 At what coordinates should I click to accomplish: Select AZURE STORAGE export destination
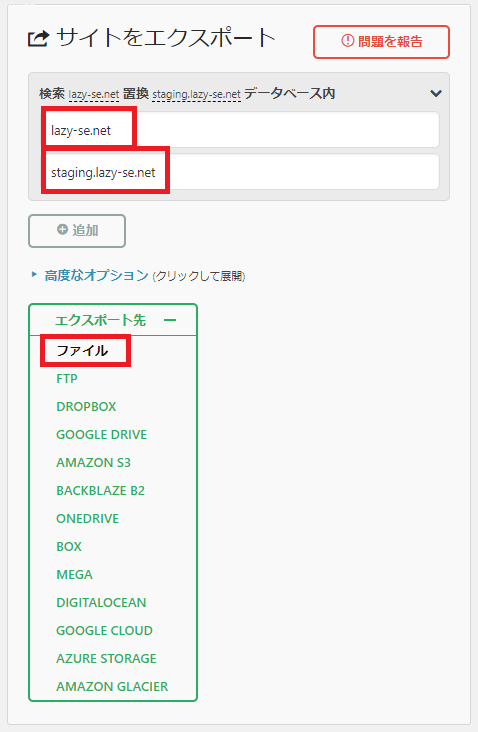[x=106, y=659]
